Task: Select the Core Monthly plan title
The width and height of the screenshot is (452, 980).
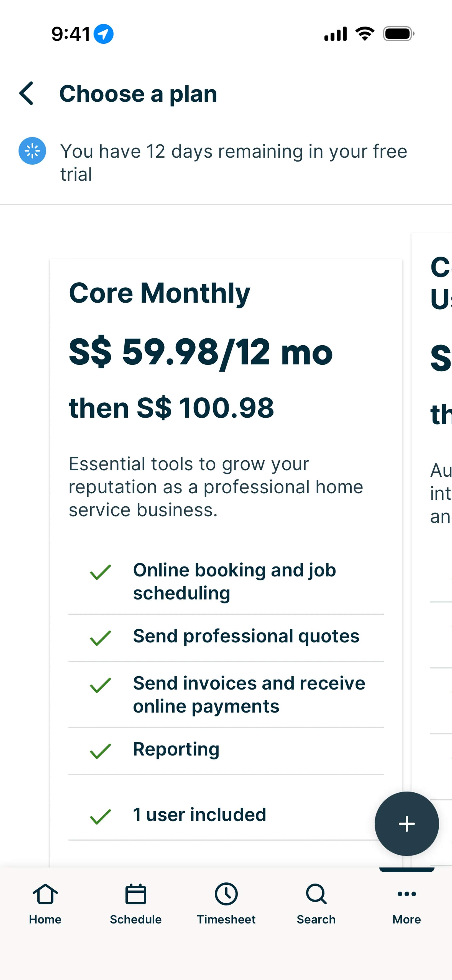Action: pos(159,293)
